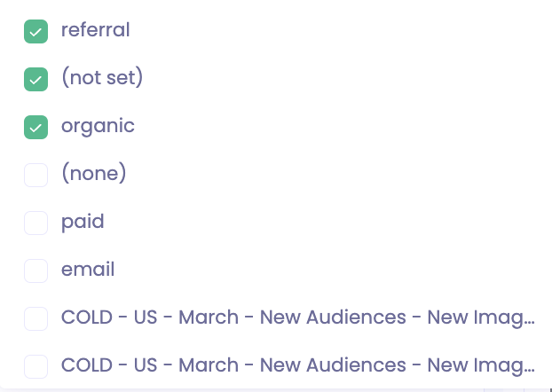Tick the last COLD - US - March checkbox

coord(35,366)
